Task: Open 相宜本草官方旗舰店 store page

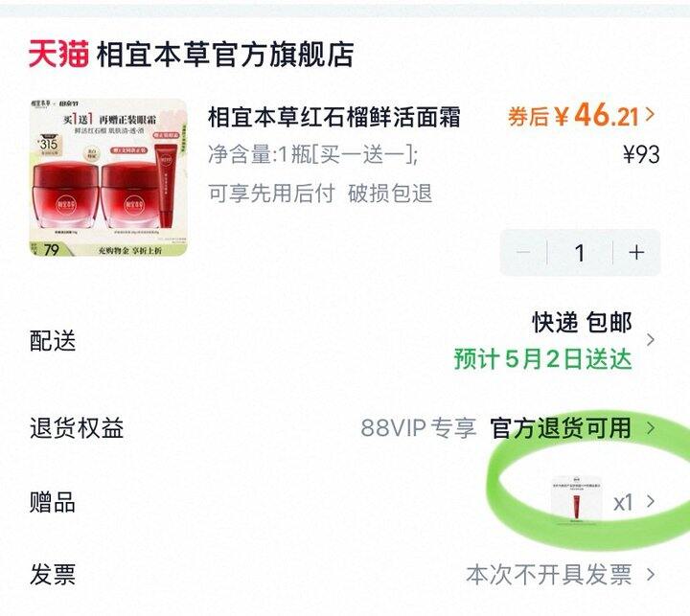Action: click(225, 54)
